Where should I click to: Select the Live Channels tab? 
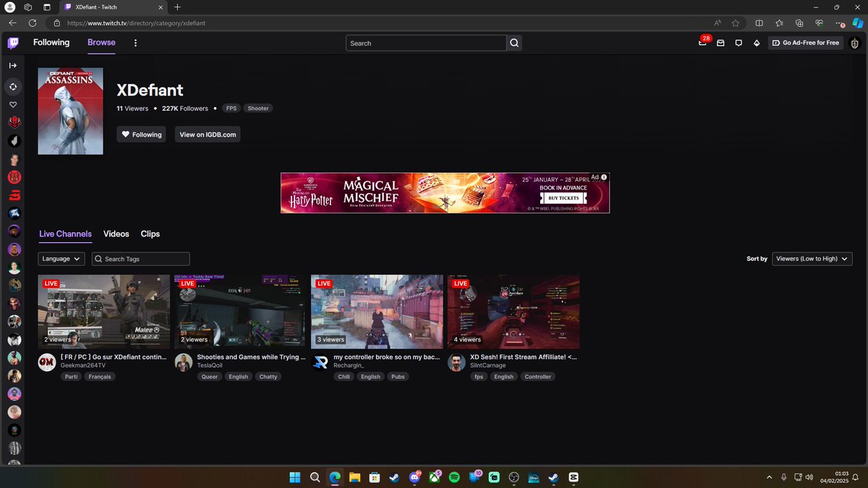pyautogui.click(x=65, y=234)
